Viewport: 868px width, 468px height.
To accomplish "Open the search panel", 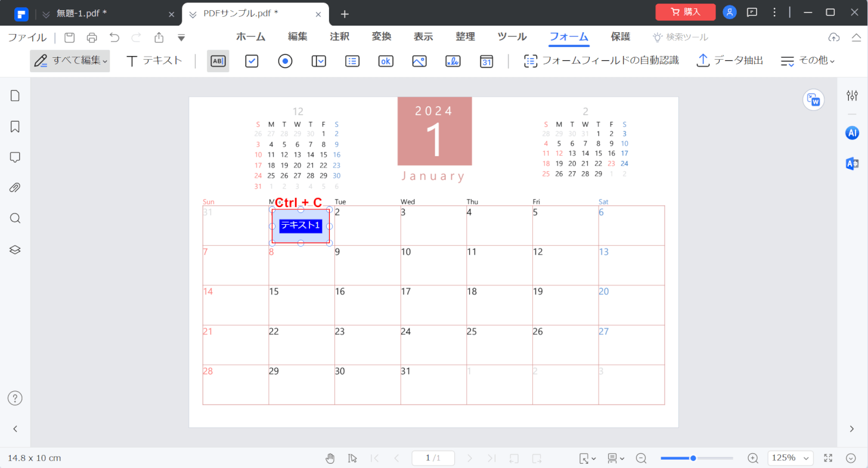I will pos(15,218).
